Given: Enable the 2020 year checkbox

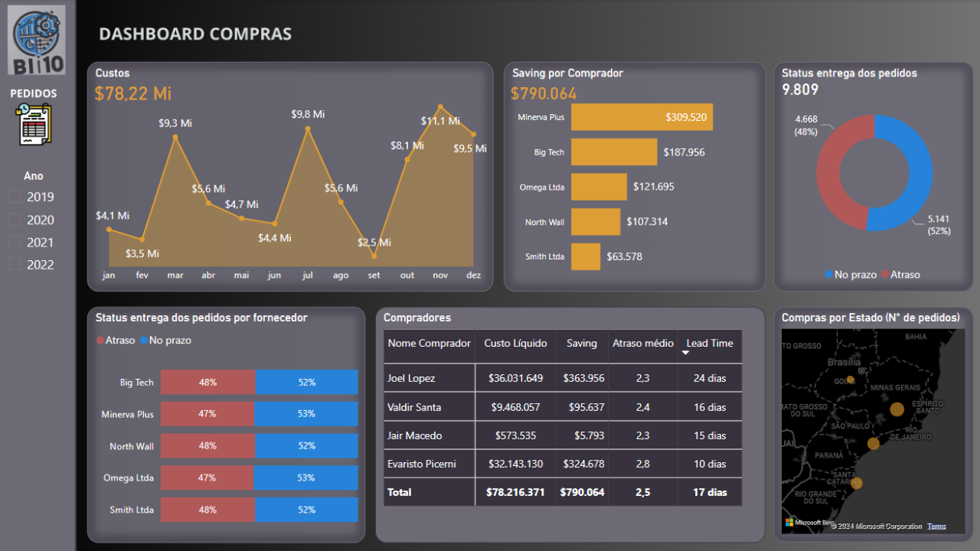Looking at the screenshot, I should pyautogui.click(x=15, y=220).
